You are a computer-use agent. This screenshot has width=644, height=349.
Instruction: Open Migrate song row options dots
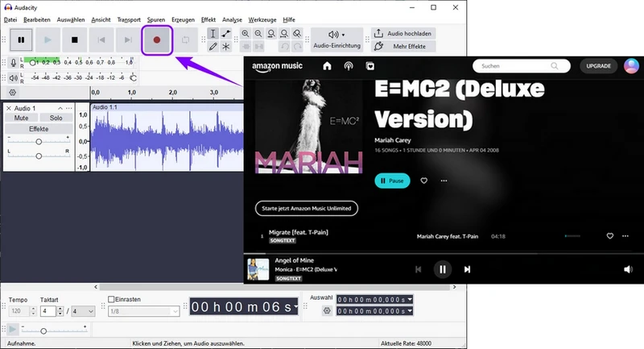pyautogui.click(x=625, y=236)
